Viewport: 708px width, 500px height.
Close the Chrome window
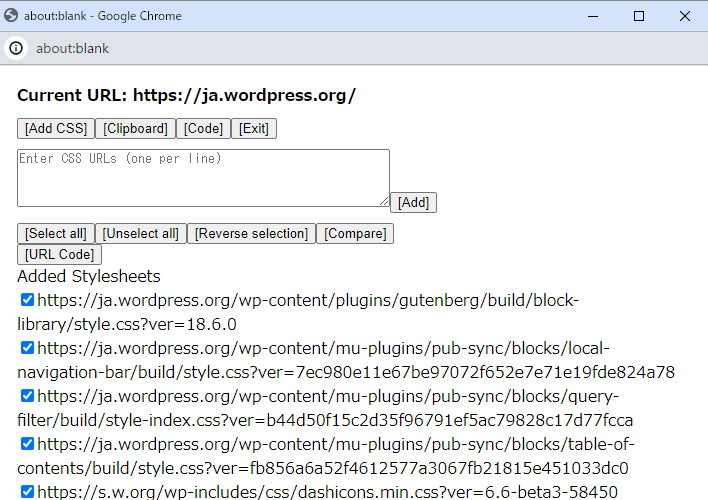pos(685,16)
